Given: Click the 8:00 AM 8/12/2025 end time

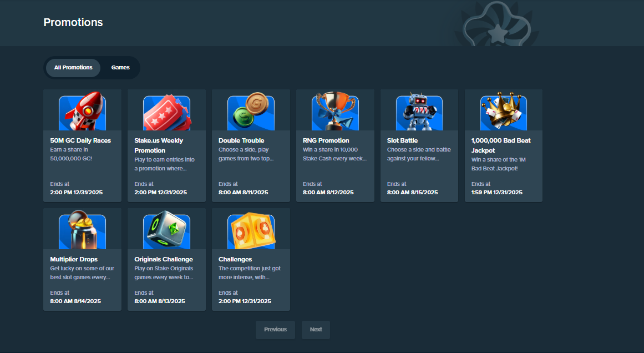Looking at the screenshot, I should point(328,193).
